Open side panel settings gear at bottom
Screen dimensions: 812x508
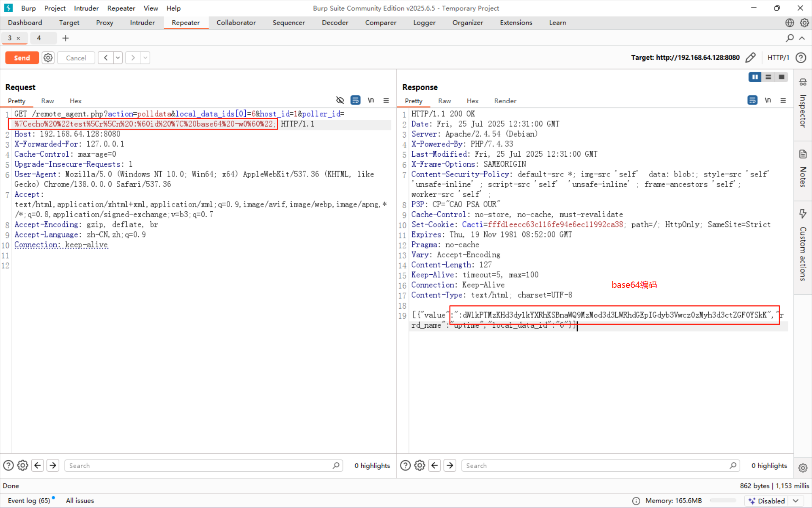click(803, 468)
